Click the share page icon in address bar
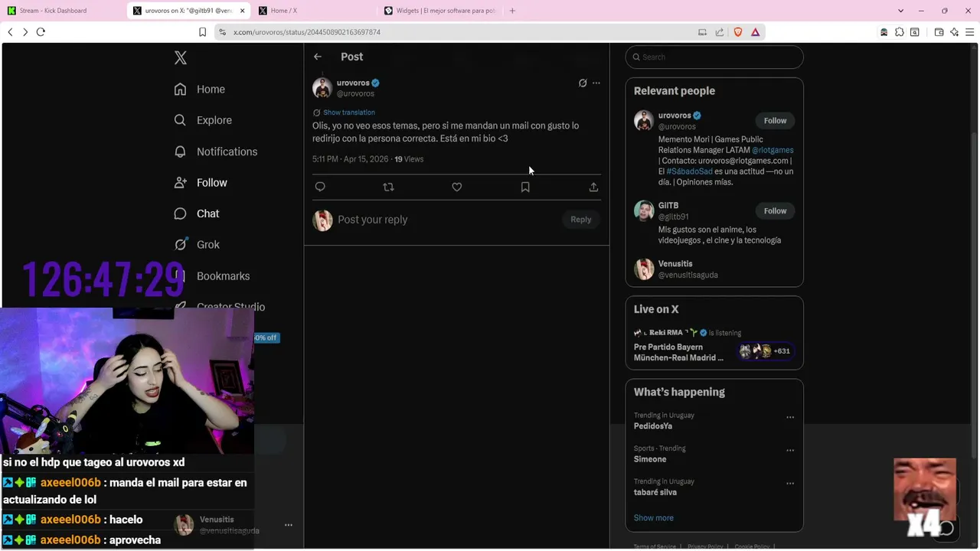 click(x=720, y=32)
